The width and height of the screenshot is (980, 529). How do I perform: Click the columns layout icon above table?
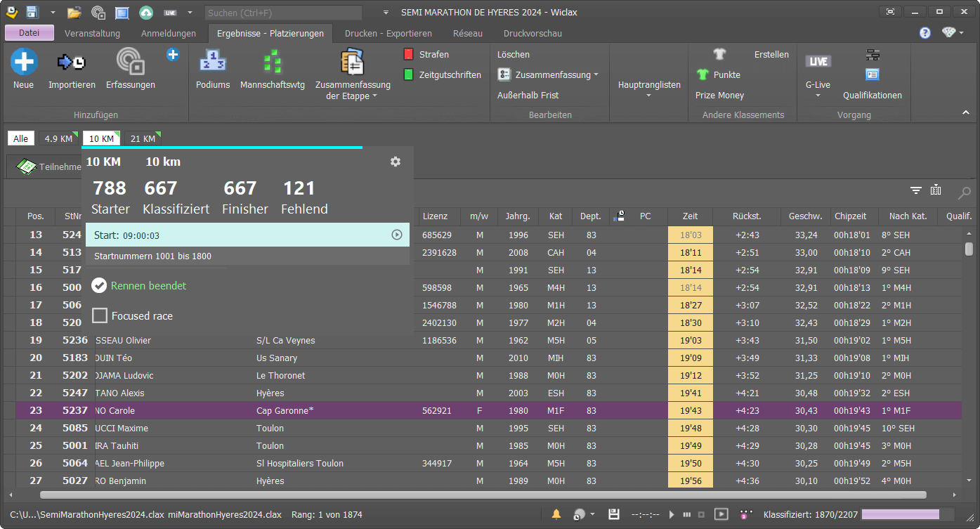click(936, 190)
